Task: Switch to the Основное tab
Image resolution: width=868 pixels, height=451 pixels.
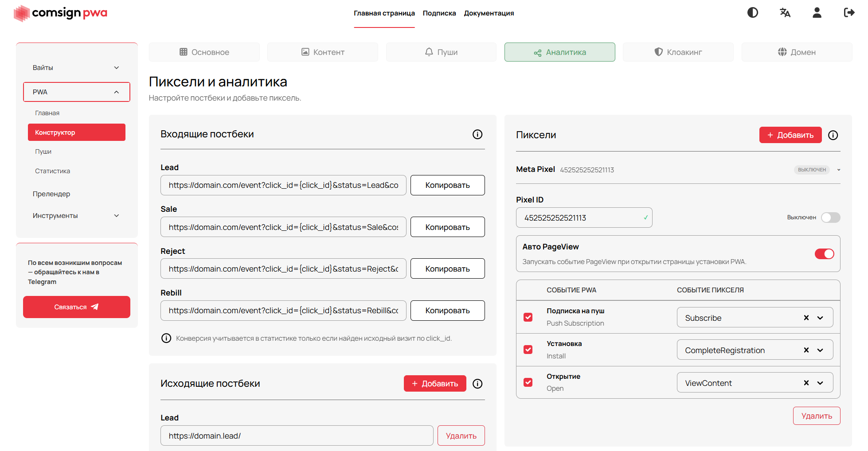Action: click(204, 52)
